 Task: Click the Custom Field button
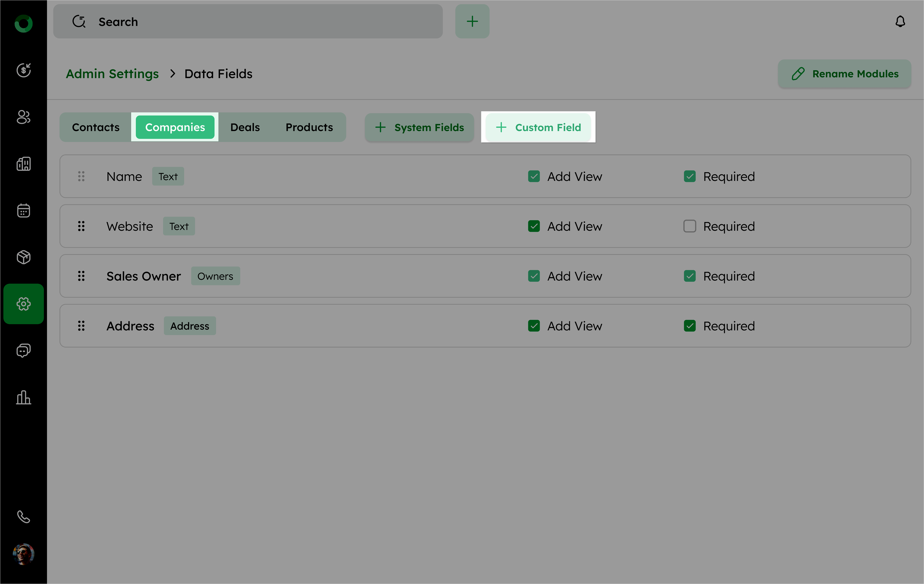click(538, 127)
